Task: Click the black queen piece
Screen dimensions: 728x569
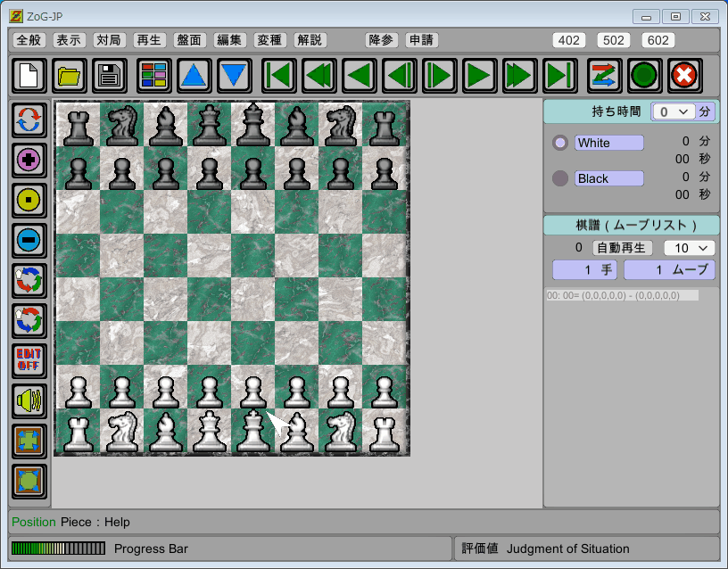Action: tap(210, 125)
